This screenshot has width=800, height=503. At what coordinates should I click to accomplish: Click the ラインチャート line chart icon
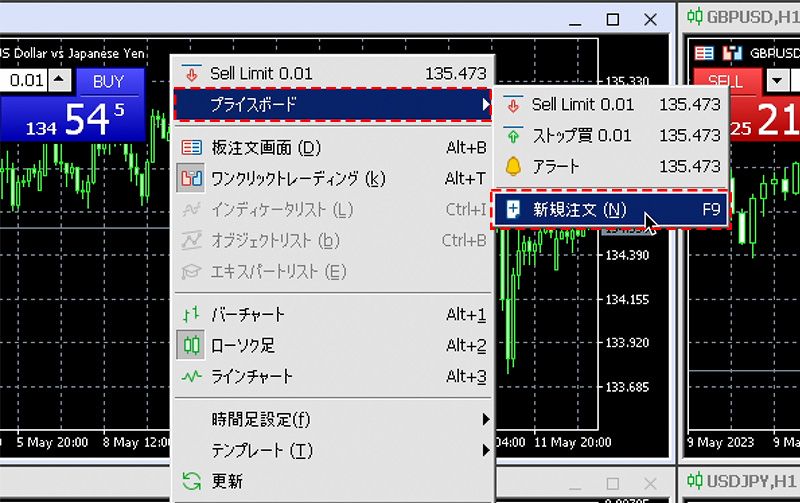(191, 376)
